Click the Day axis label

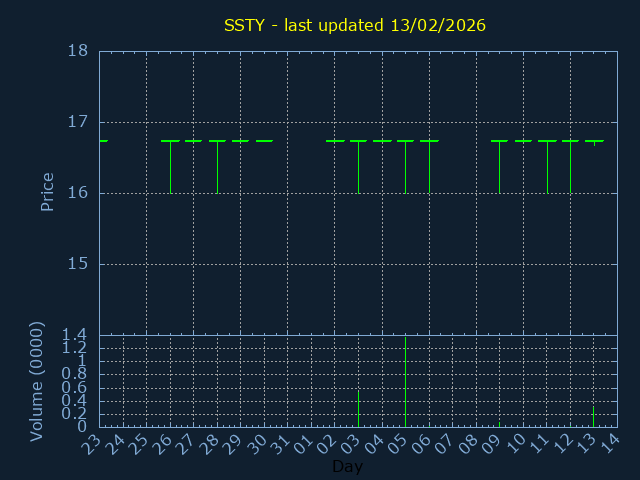coord(347,466)
